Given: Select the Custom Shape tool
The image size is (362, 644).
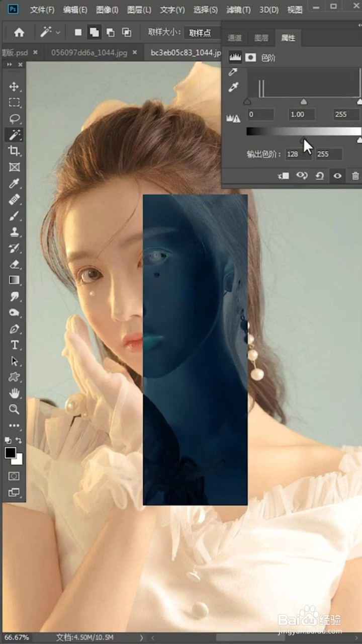Looking at the screenshot, I should click(x=14, y=377).
